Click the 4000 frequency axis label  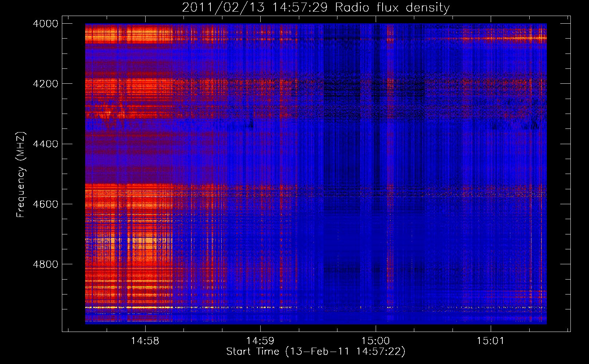click(x=46, y=24)
